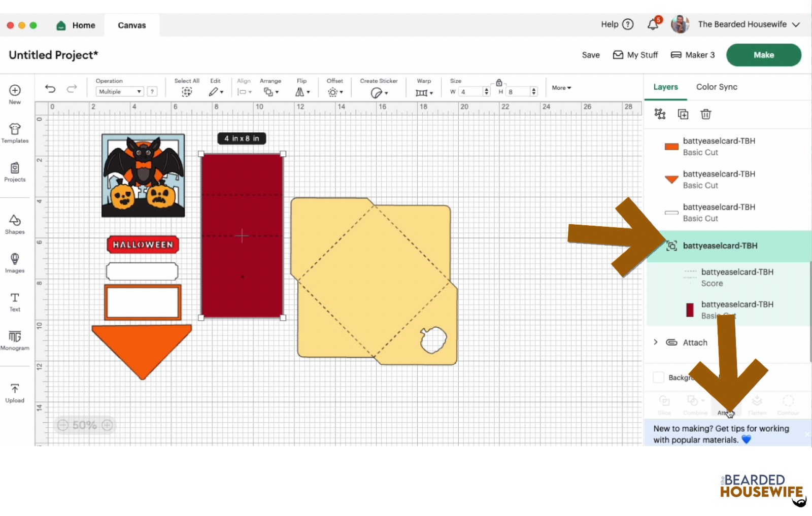The image size is (812, 516).
Task: Click the Select All icon
Action: (187, 91)
